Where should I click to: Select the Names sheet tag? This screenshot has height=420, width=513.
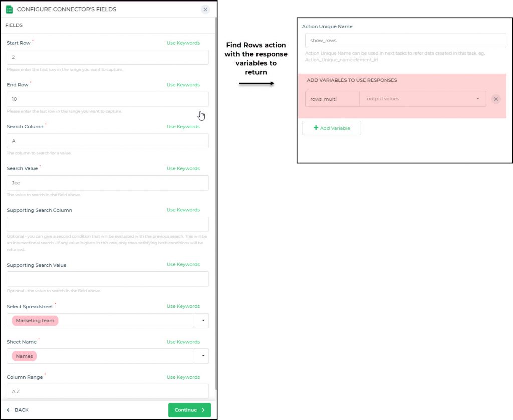[24, 356]
